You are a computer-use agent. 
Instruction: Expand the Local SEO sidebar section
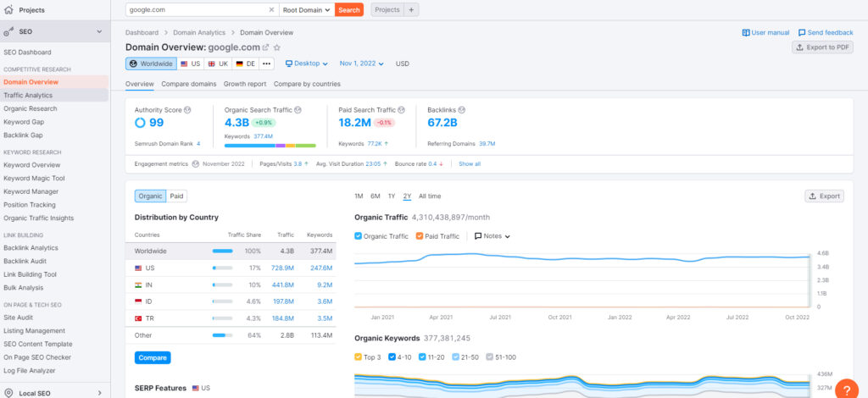pos(100,393)
